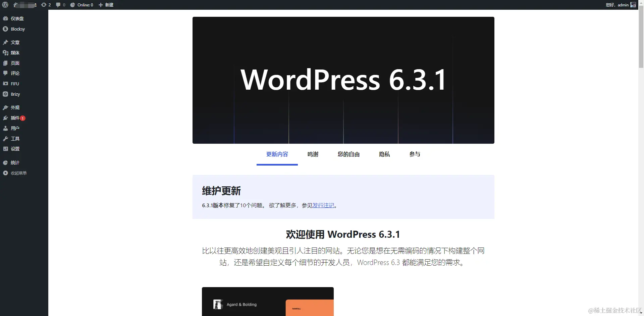This screenshot has width=644, height=316.
Task: Open the site home icon in admin bar
Action: [15, 5]
